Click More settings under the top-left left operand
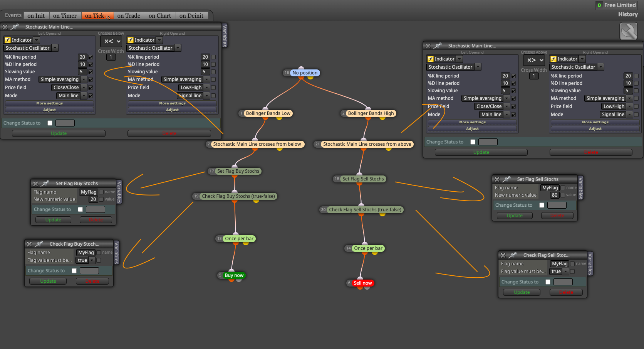Viewport: 644px width, 349px height. (x=49, y=103)
